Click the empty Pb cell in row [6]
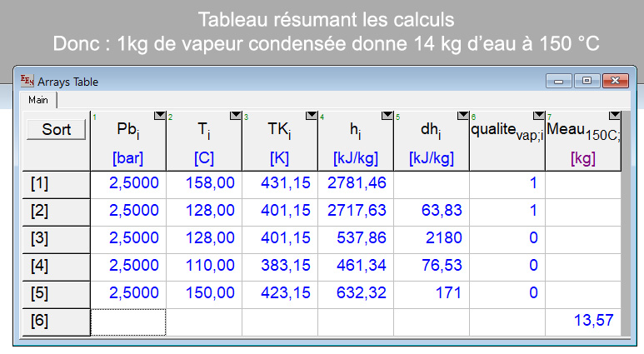This screenshot has height=354, width=644. coord(128,322)
